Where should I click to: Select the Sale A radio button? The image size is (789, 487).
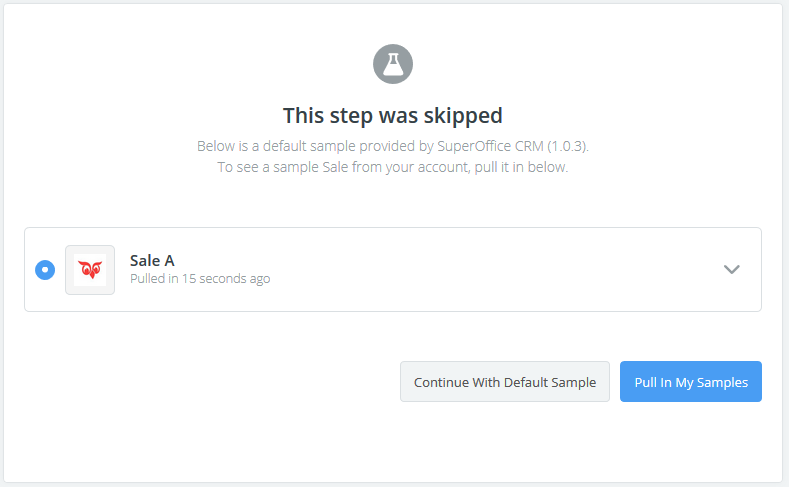pos(45,270)
